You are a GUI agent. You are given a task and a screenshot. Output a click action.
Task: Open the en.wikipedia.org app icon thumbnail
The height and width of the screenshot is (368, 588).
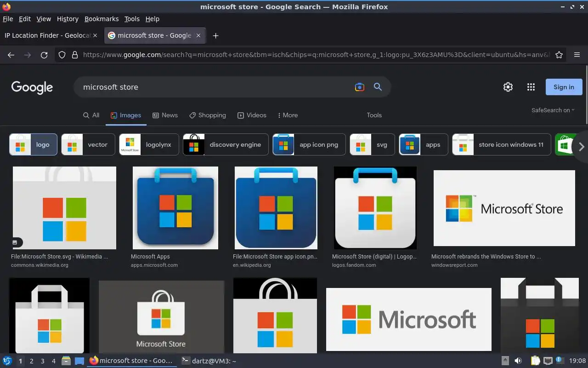[x=276, y=208]
